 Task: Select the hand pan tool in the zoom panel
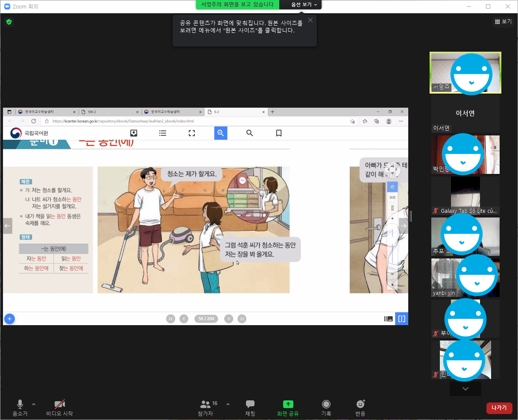(x=392, y=187)
